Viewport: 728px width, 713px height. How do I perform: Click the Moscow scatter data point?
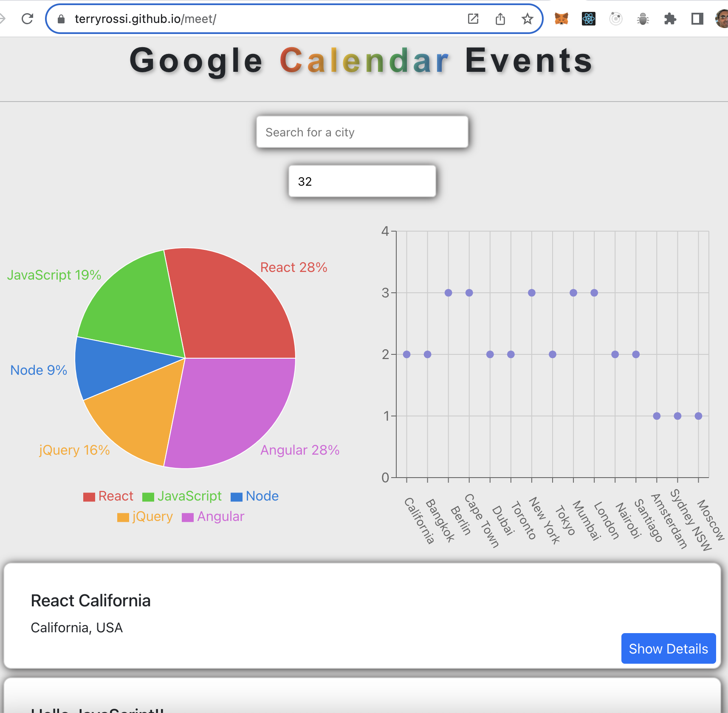698,416
